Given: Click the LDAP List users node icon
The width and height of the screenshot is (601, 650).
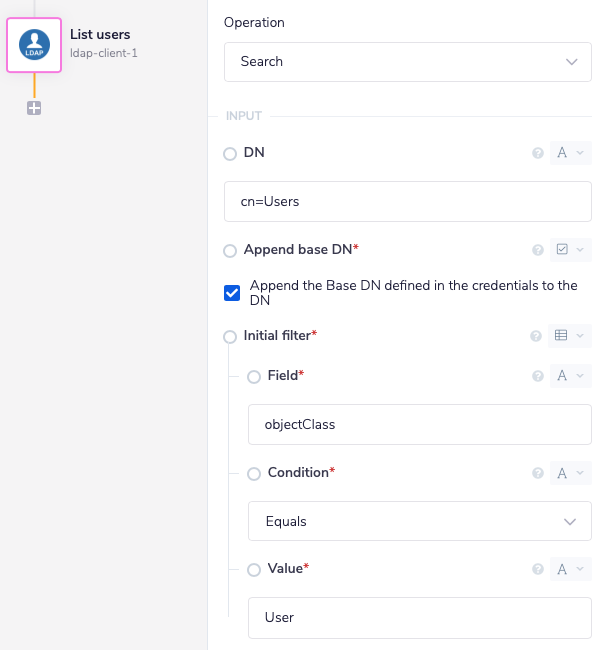Looking at the screenshot, I should coord(35,45).
